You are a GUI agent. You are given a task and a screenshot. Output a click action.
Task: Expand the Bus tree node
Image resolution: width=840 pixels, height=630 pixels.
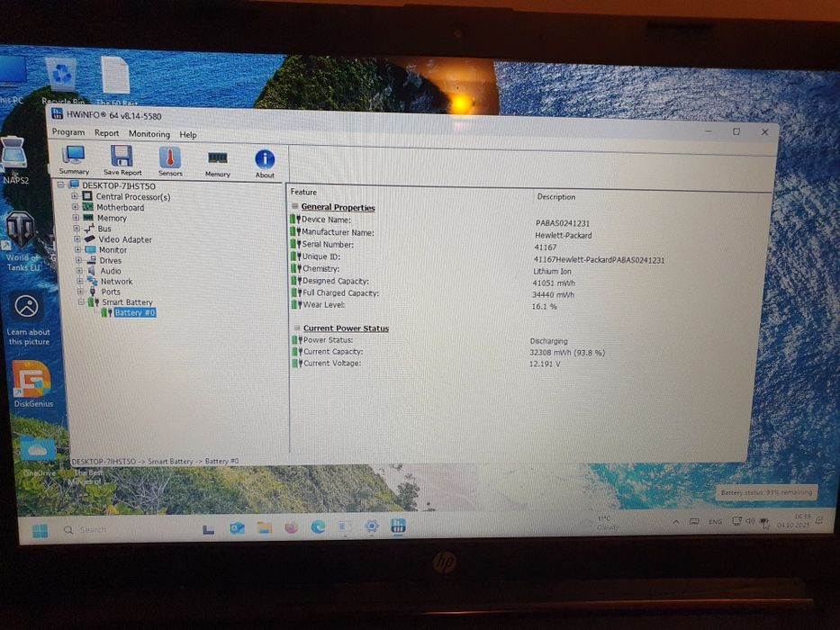pos(77,229)
